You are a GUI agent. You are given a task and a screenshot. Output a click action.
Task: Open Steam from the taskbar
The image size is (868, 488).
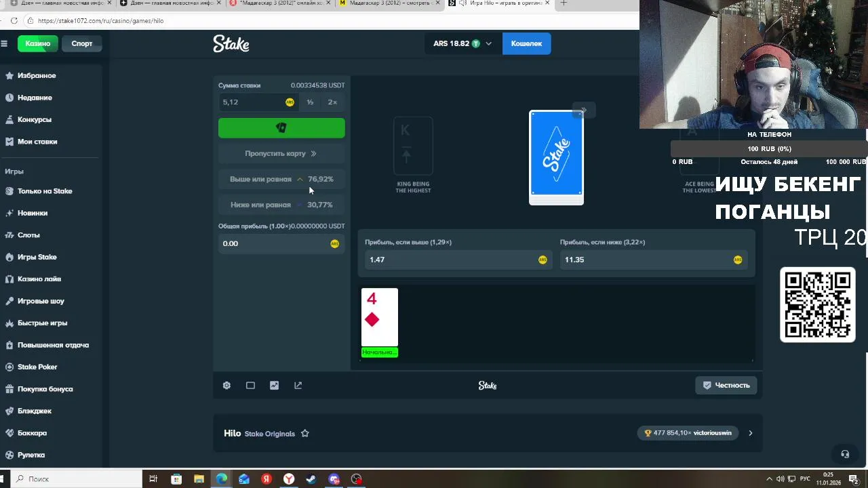click(x=311, y=479)
